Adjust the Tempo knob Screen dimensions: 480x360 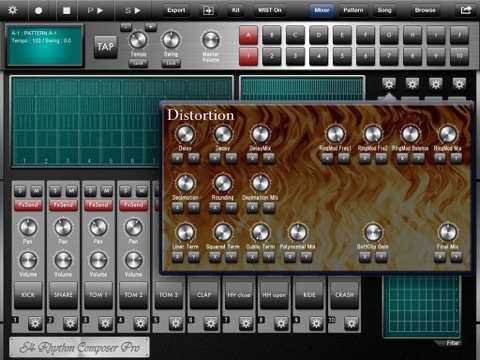138,40
